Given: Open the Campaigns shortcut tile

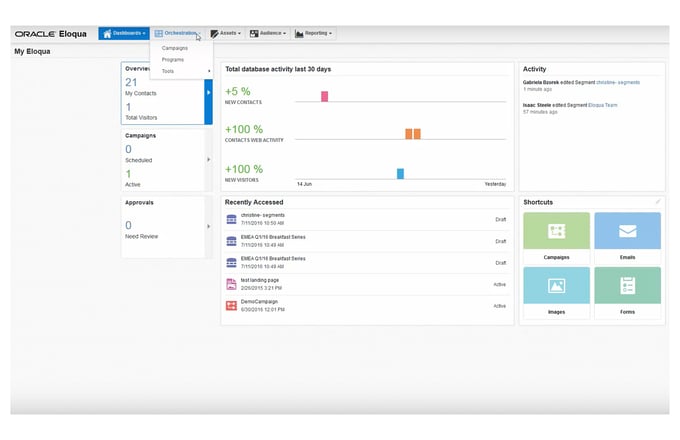Looking at the screenshot, I should click(x=556, y=236).
